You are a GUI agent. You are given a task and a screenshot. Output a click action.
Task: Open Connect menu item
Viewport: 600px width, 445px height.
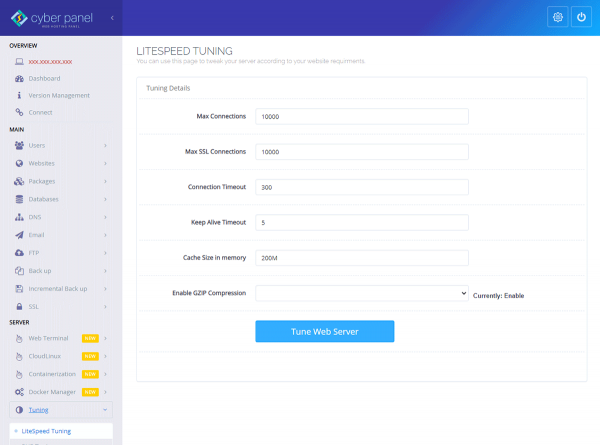[x=40, y=112]
